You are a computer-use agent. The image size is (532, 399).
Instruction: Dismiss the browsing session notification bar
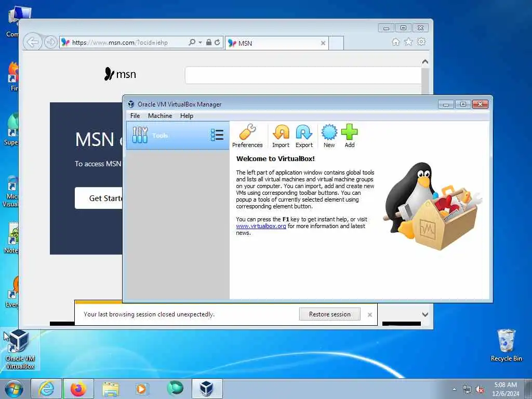[370, 315]
